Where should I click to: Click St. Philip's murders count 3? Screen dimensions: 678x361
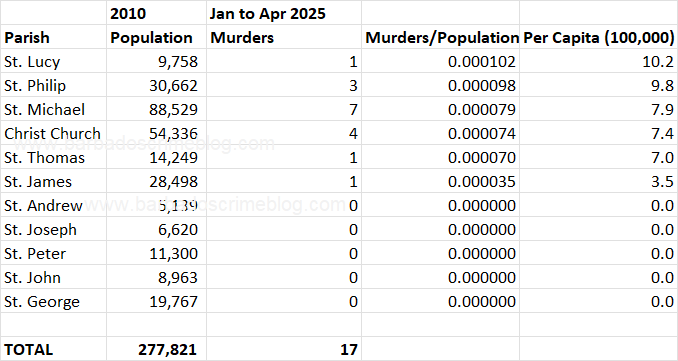(284, 85)
